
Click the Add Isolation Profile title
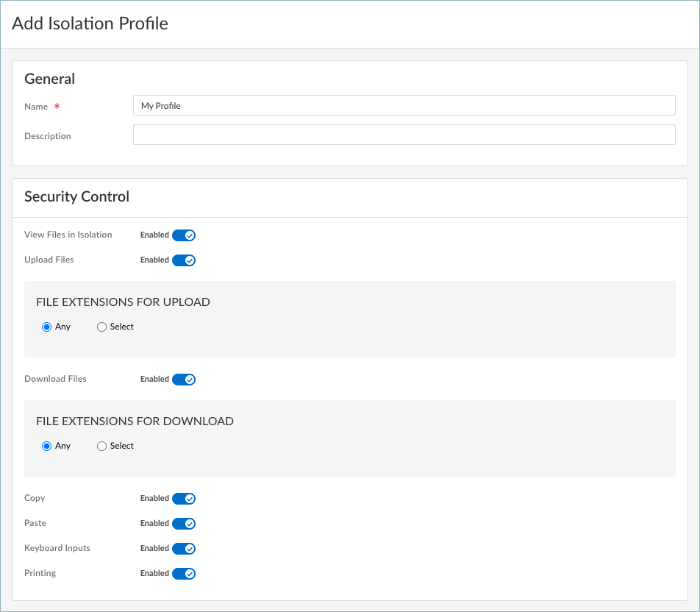pyautogui.click(x=90, y=24)
